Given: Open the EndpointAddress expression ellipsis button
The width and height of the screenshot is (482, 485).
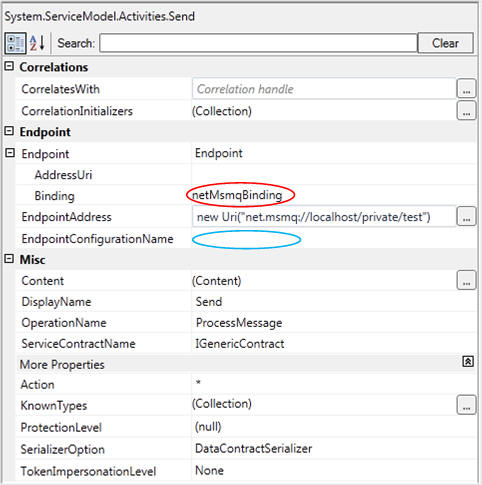Looking at the screenshot, I should [x=466, y=217].
